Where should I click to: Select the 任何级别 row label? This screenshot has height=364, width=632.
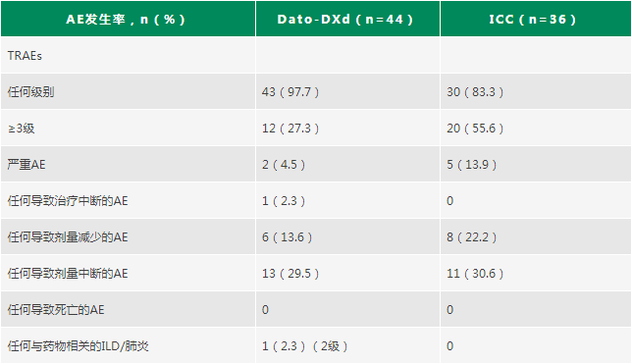[x=30, y=92]
